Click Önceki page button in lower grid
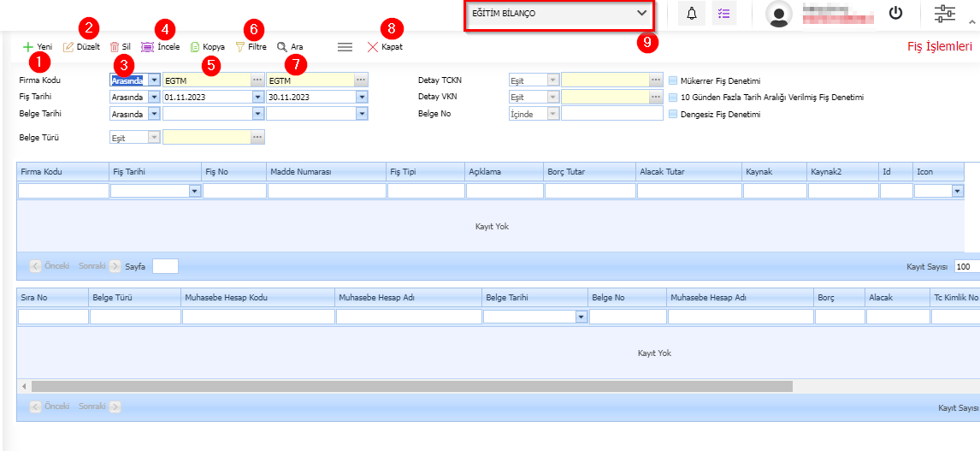The image size is (980, 451). 50,406
